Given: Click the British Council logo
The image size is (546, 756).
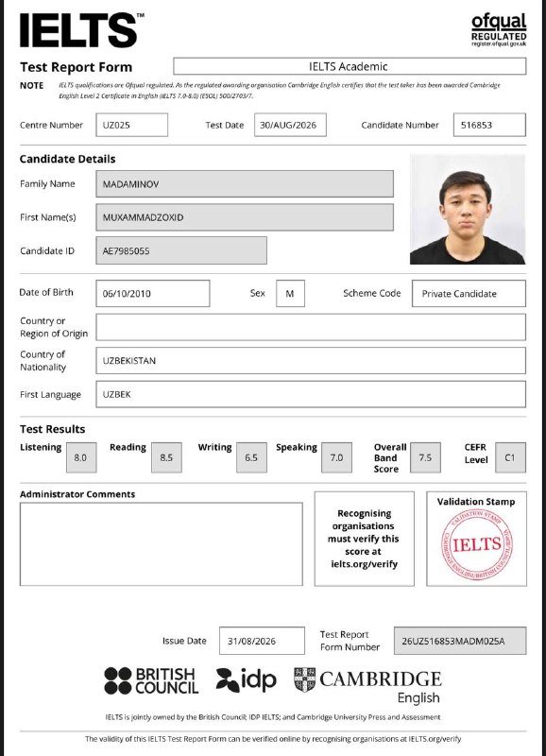Looking at the screenshot, I should pos(151,680).
